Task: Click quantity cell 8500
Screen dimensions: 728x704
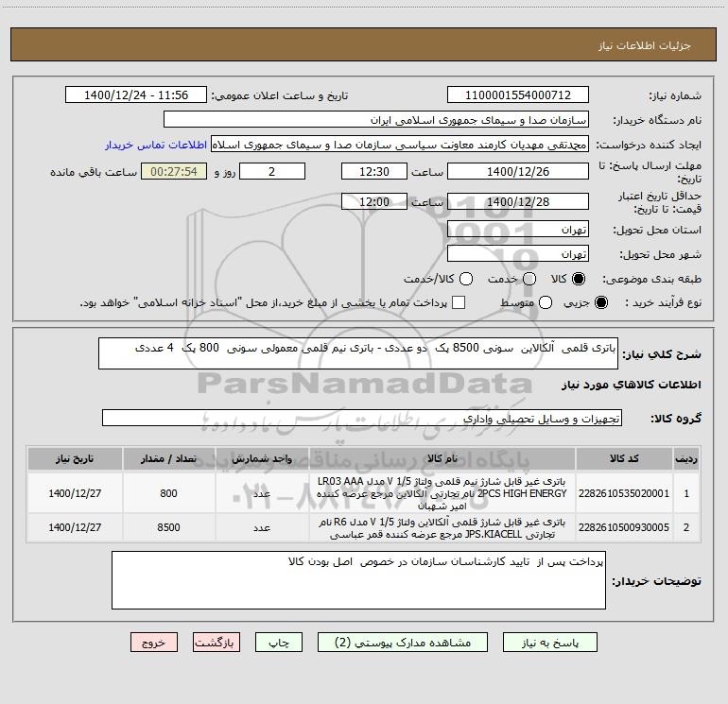Action: click(x=168, y=527)
